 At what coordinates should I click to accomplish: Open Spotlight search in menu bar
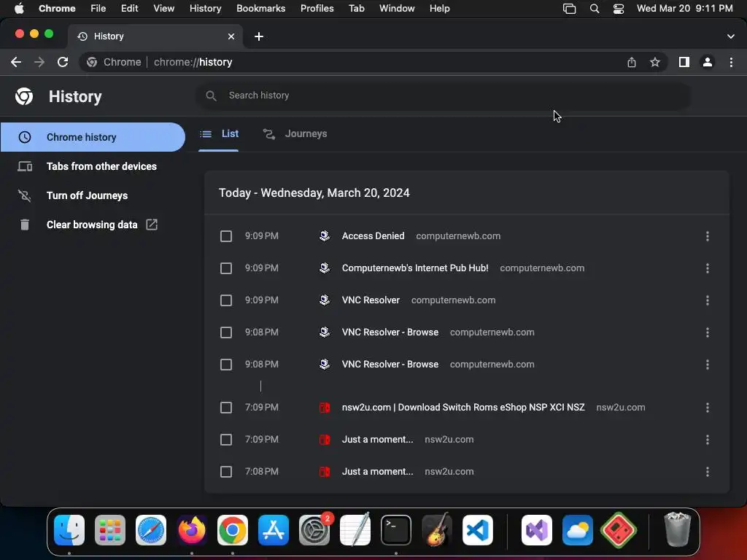[594, 9]
